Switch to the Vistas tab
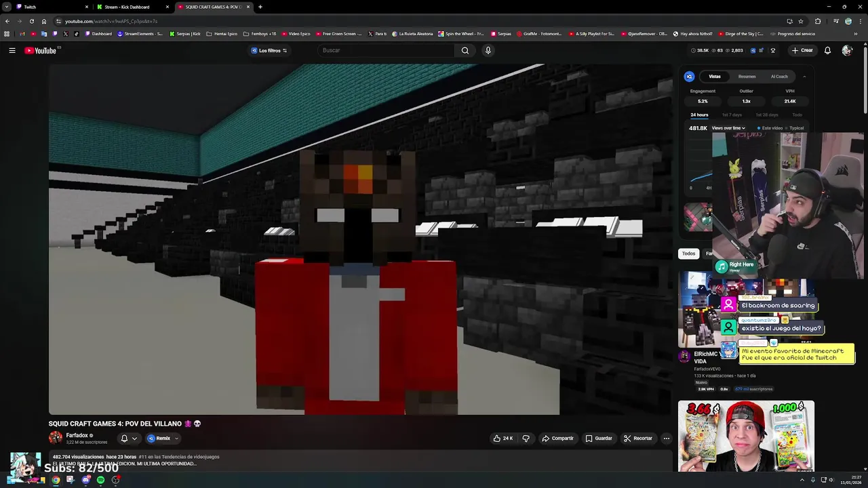The height and width of the screenshot is (488, 868). 715,77
